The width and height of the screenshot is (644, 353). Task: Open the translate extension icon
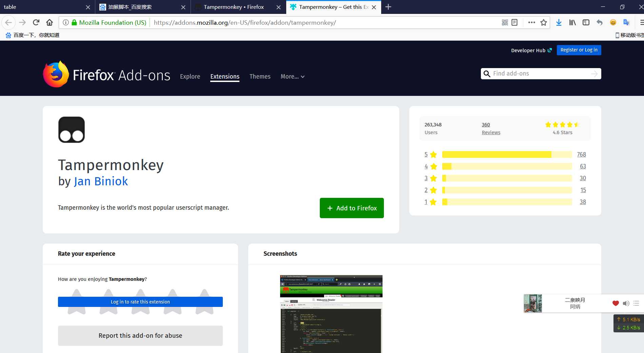pyautogui.click(x=626, y=23)
